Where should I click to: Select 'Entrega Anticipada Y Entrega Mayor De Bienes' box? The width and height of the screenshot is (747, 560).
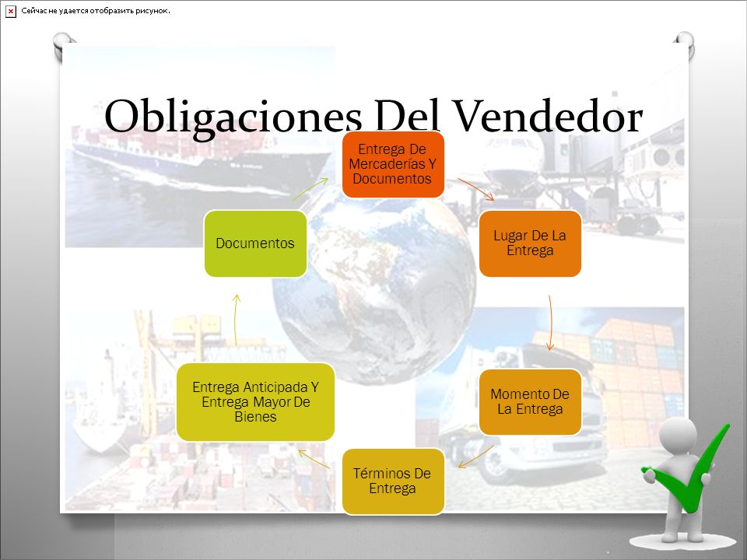[255, 402]
